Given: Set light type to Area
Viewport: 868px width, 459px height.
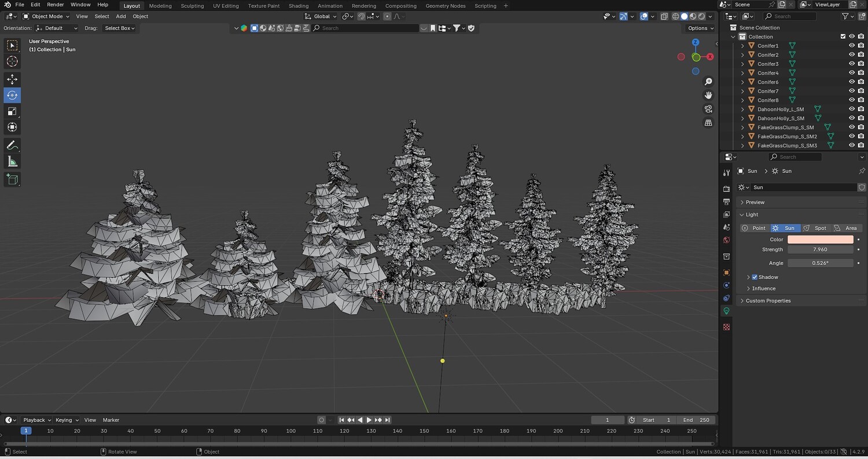Looking at the screenshot, I should coord(847,228).
